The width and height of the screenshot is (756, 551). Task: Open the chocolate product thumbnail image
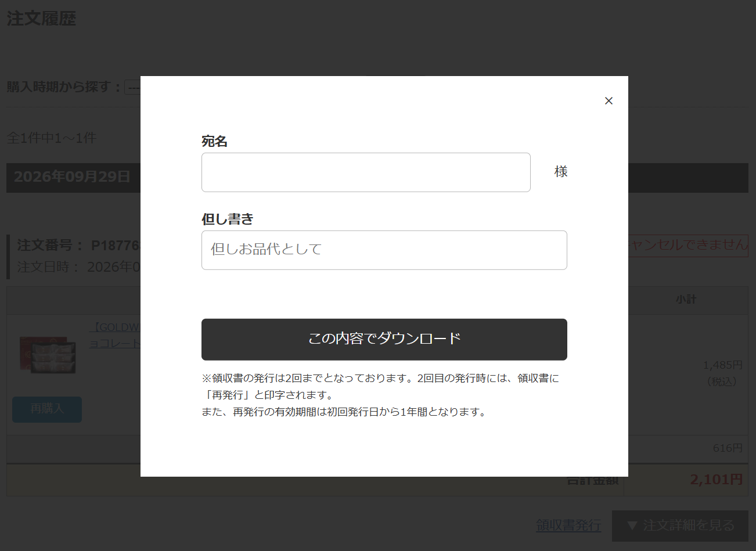tap(48, 355)
